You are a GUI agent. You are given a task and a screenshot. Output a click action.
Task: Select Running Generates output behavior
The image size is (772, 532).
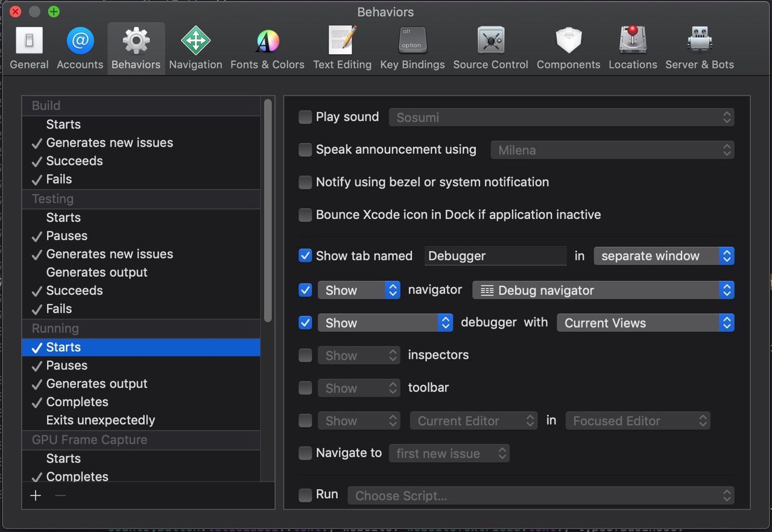click(141, 384)
